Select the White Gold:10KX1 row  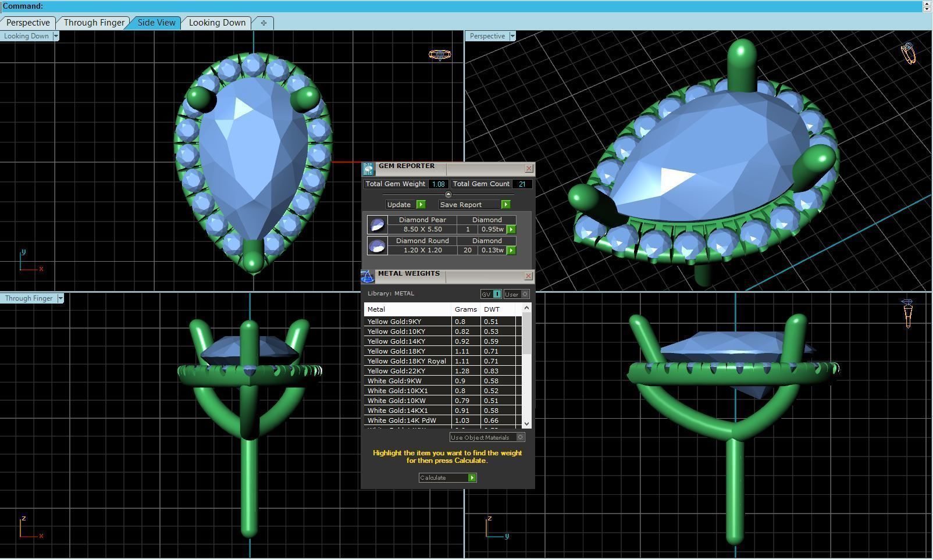(442, 391)
